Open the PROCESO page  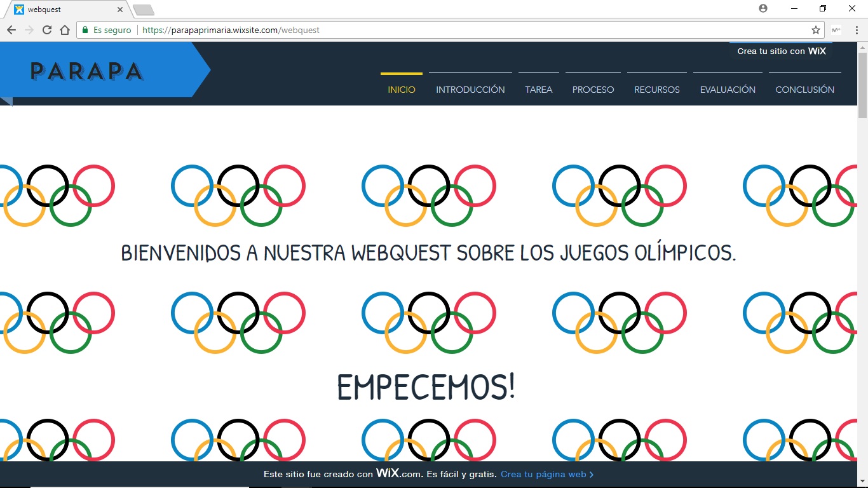593,90
